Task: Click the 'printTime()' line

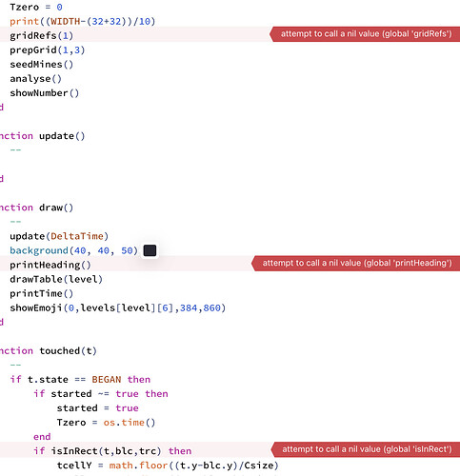Action: (x=41, y=293)
